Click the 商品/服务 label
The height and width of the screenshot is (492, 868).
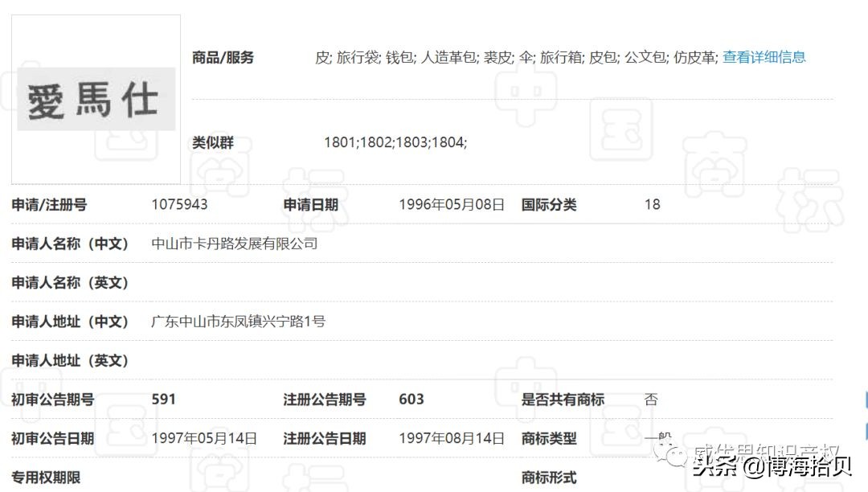[x=223, y=57]
